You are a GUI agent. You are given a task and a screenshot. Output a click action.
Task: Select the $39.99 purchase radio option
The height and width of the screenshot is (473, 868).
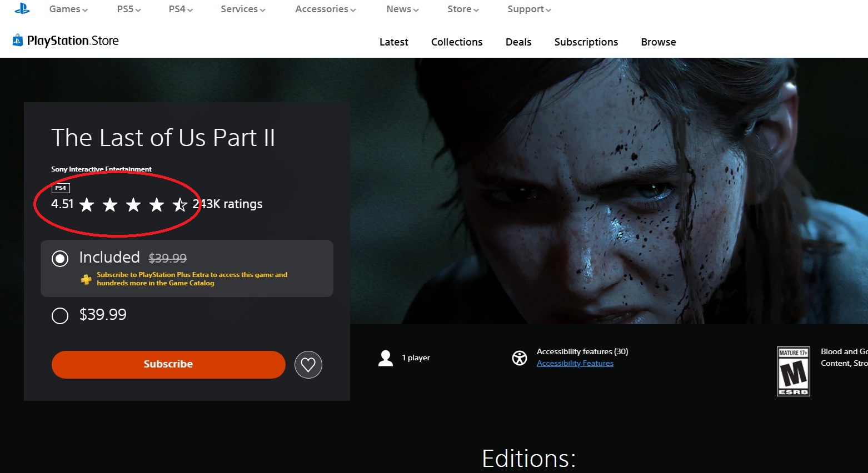[60, 316]
